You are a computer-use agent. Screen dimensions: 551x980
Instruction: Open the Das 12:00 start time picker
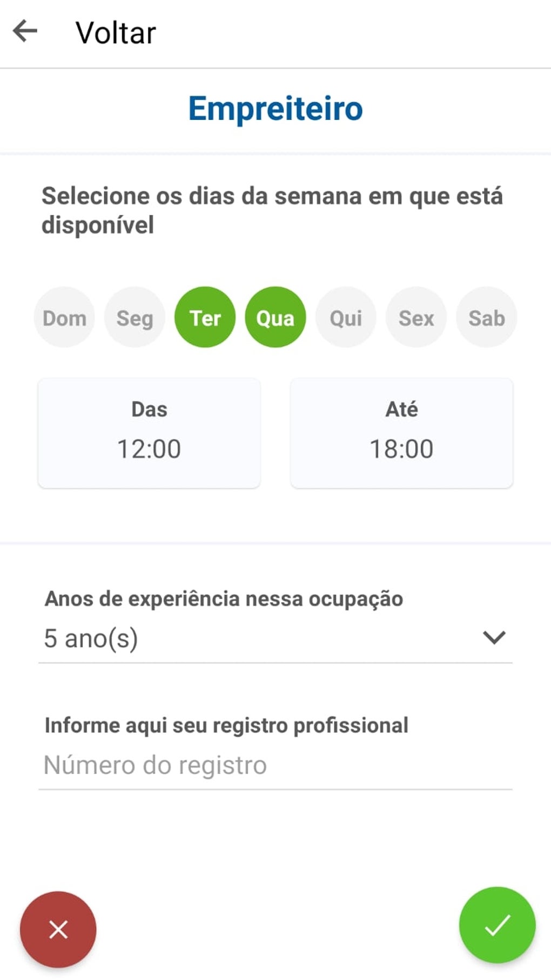point(149,433)
